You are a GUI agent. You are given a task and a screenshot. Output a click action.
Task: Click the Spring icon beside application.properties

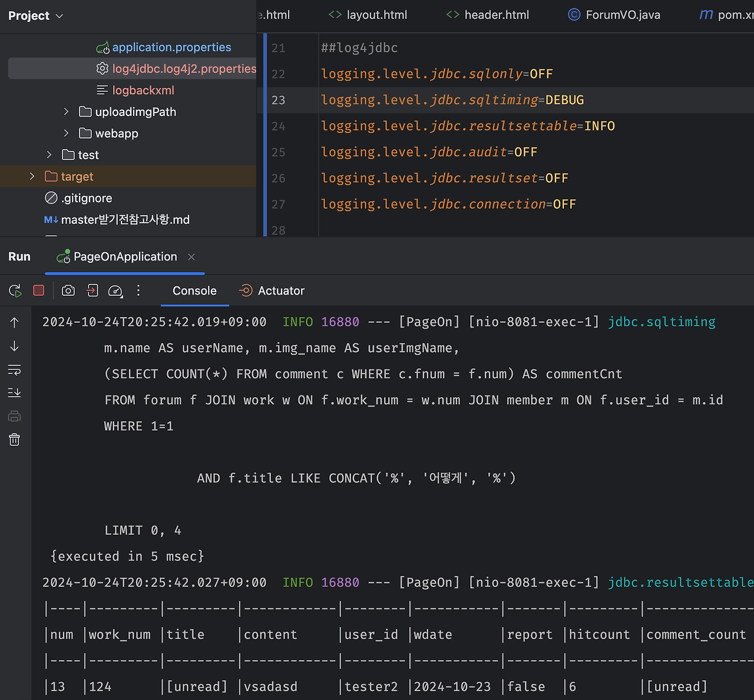102,47
